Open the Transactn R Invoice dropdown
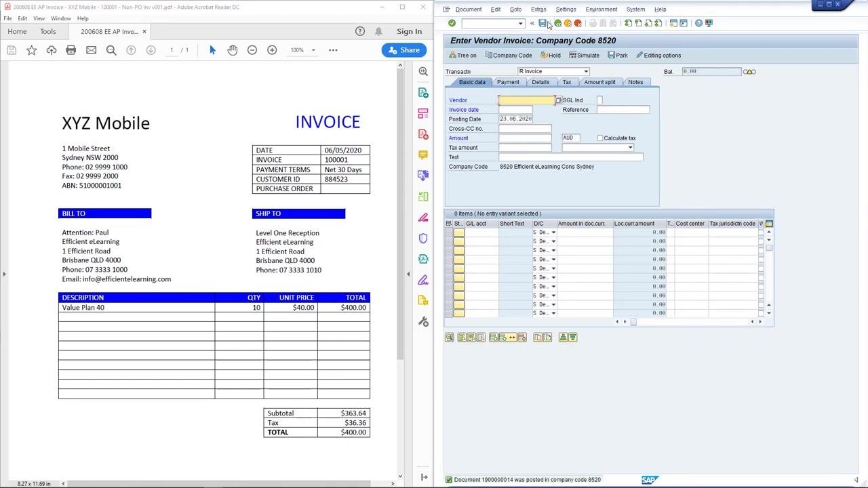The height and width of the screenshot is (488, 868). [586, 71]
